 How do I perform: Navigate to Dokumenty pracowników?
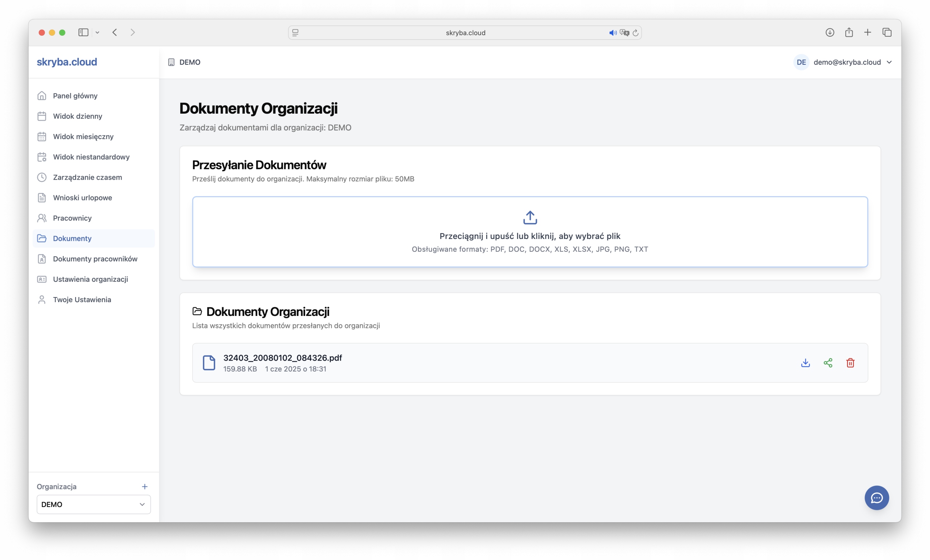pos(95,259)
